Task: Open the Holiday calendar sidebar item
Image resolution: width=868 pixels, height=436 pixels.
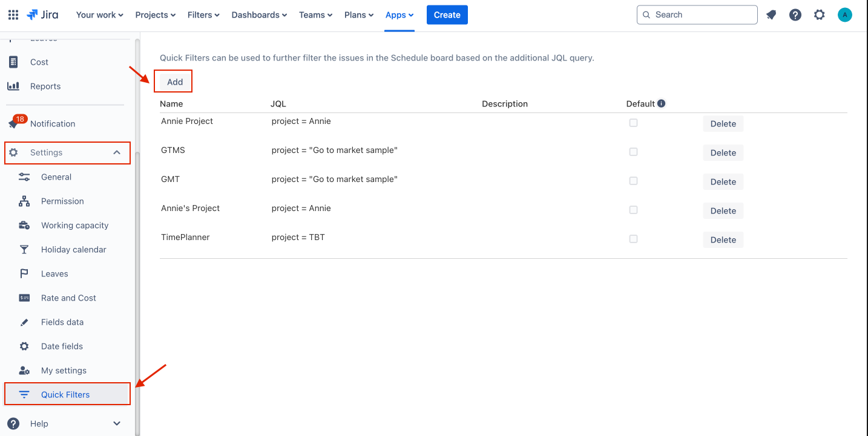Action: coord(73,250)
